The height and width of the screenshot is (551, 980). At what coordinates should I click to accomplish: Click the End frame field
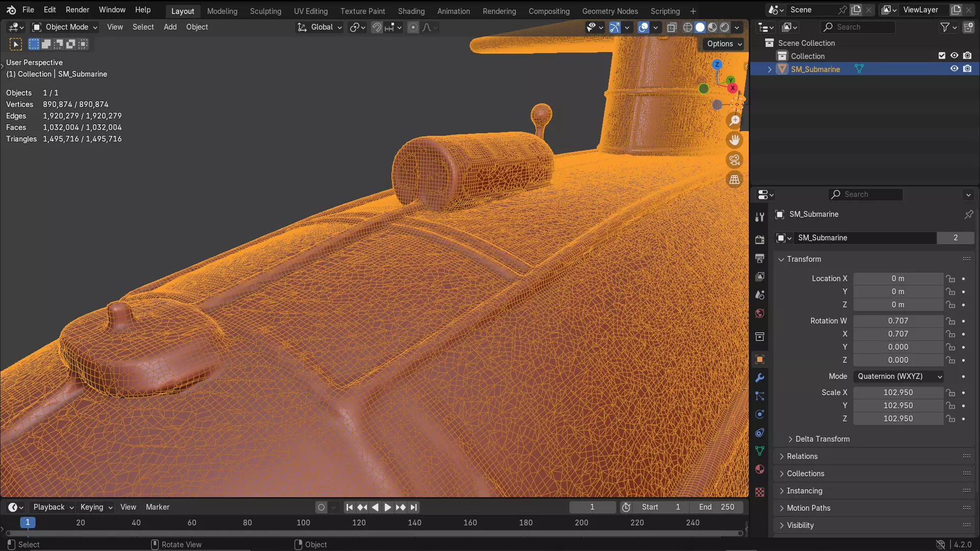[717, 507]
